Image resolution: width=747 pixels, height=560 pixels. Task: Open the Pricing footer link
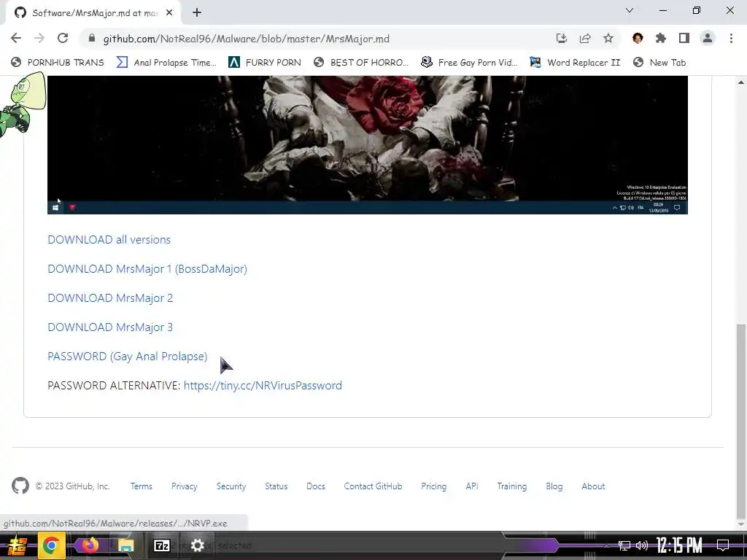[x=433, y=486]
